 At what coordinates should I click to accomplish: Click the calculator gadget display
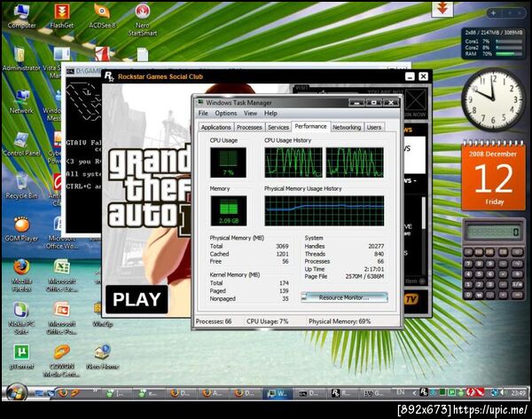[x=493, y=232]
